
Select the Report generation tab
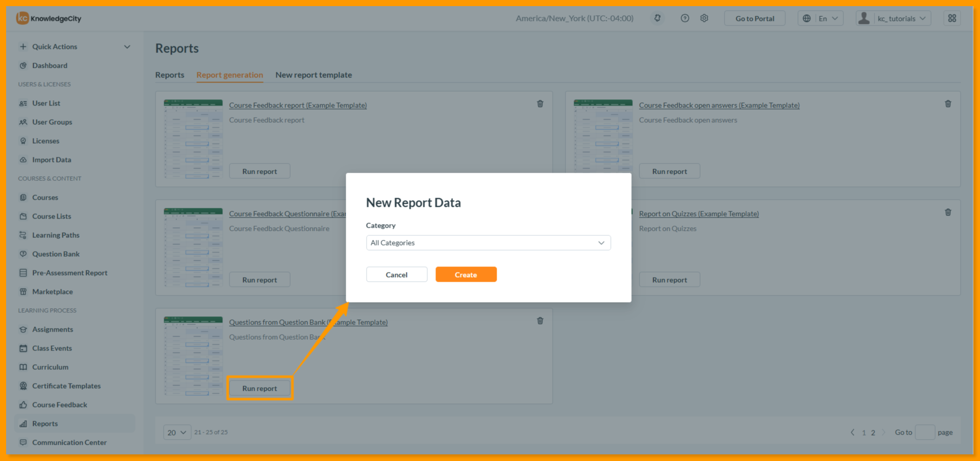tap(229, 75)
